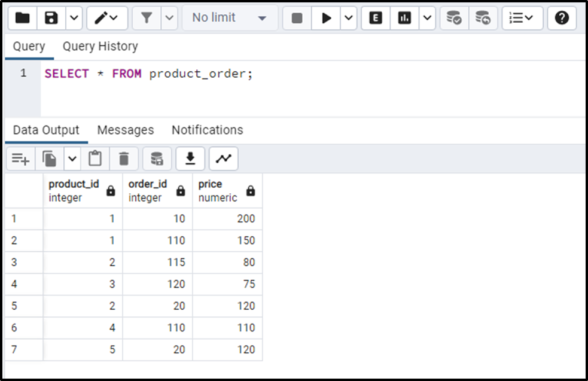This screenshot has height=381, width=588.
Task: Click the Help question mark icon
Action: click(x=562, y=18)
